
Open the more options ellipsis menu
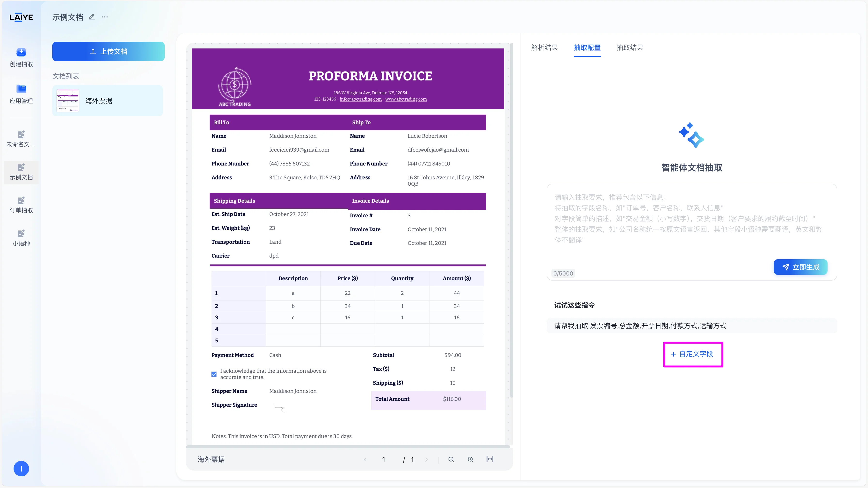coord(105,17)
